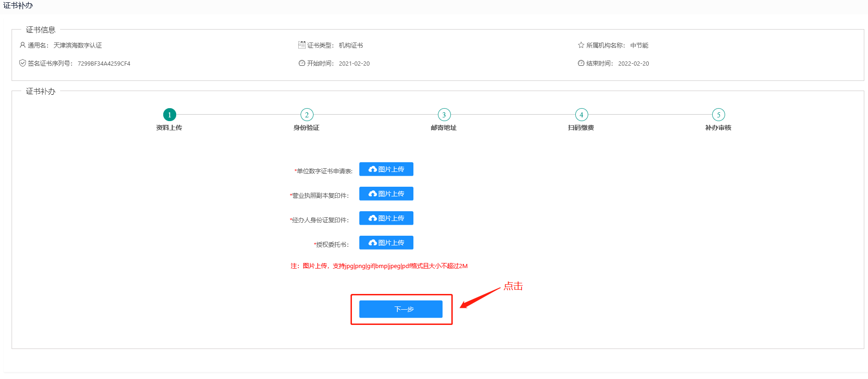Viewport: 868px width, 379px height.
Task: Click step 4 circle for 扫码缴费
Action: [x=581, y=115]
